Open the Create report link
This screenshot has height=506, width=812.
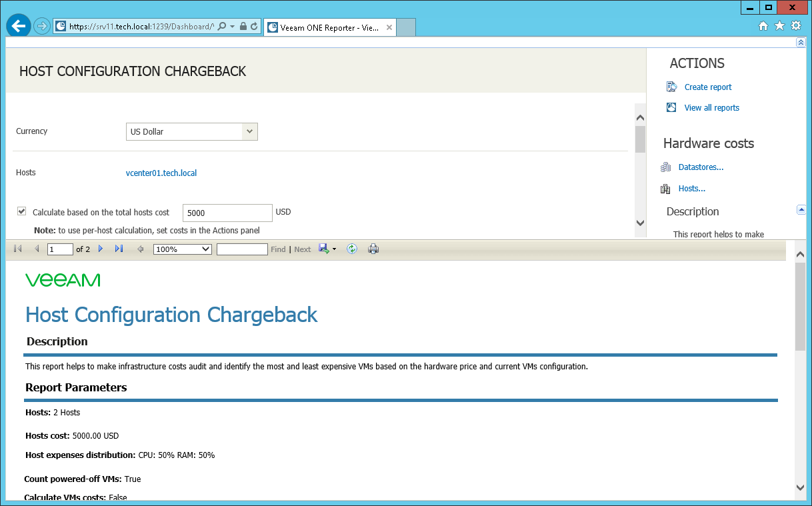click(x=708, y=87)
